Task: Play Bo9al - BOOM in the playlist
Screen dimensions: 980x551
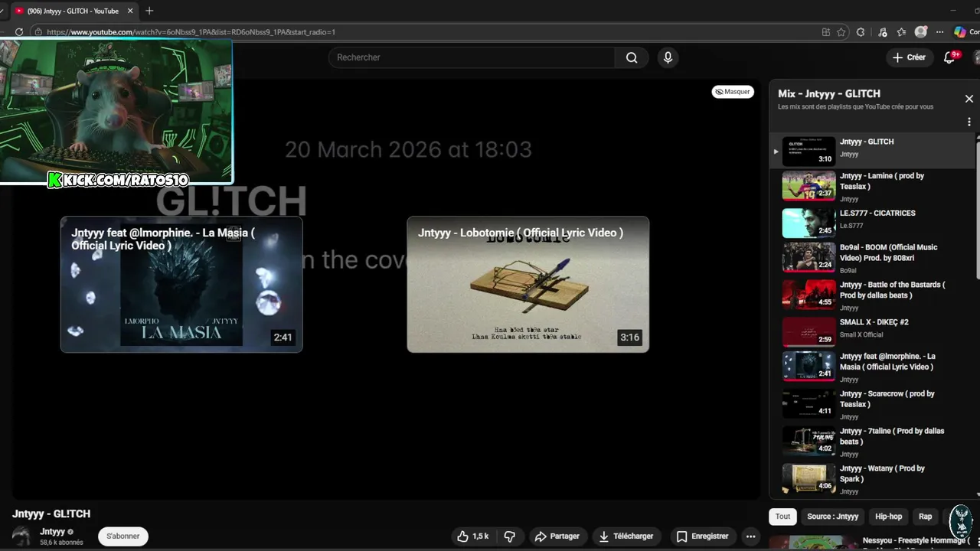Action: click(873, 258)
